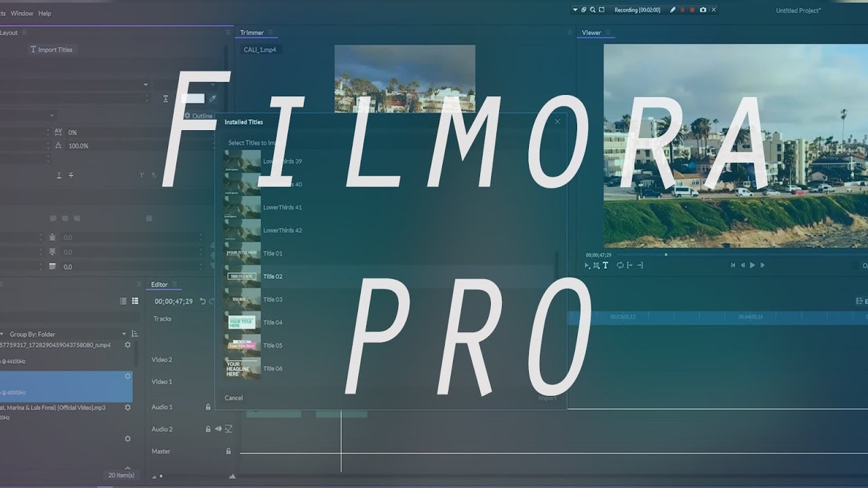Open the Viewer panel menu icon
868x488 pixels.
click(608, 33)
